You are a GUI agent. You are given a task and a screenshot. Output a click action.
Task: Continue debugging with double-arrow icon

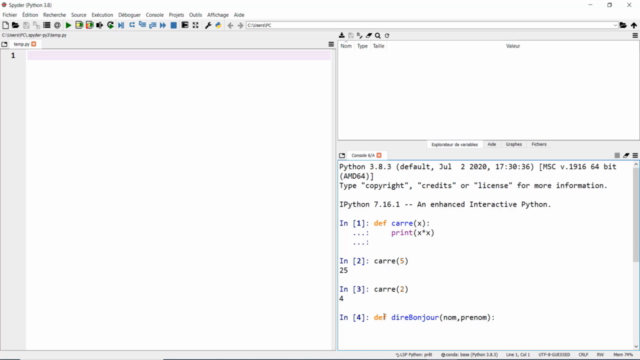click(x=163, y=25)
